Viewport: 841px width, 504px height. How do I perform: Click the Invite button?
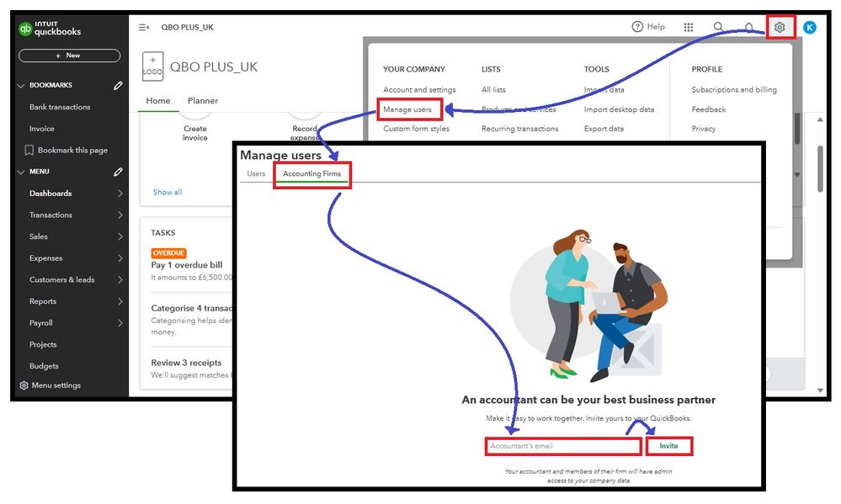[668, 446]
